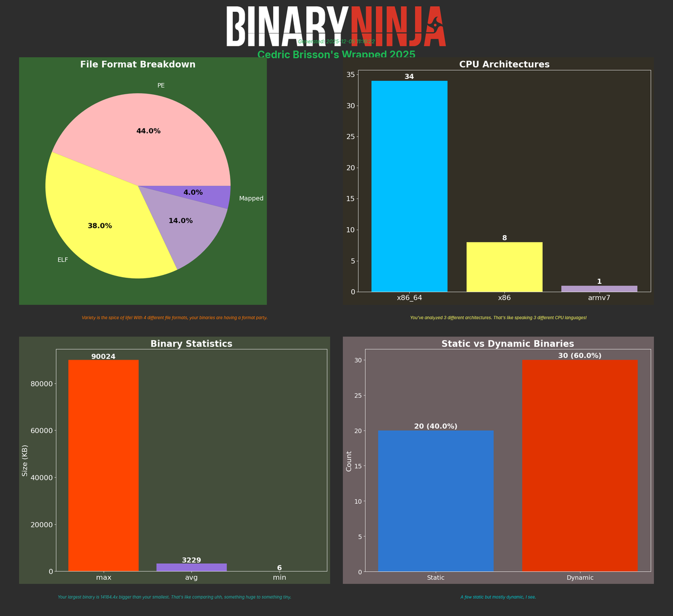
Task: Select the blue Static bar
Action: click(x=436, y=501)
